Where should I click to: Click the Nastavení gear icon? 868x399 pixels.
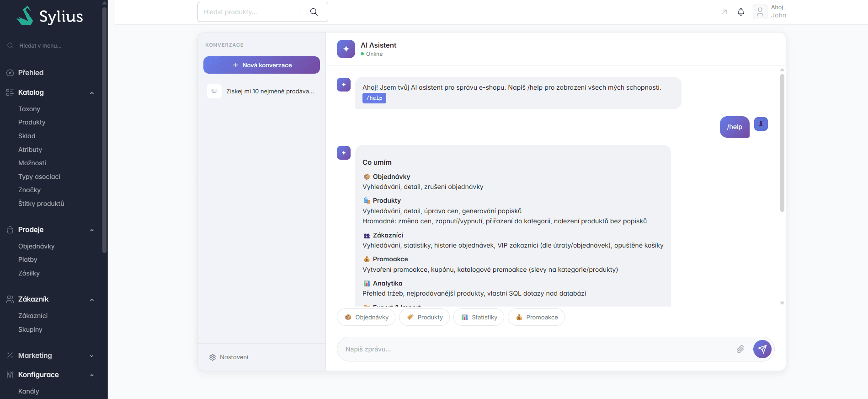pos(213,357)
